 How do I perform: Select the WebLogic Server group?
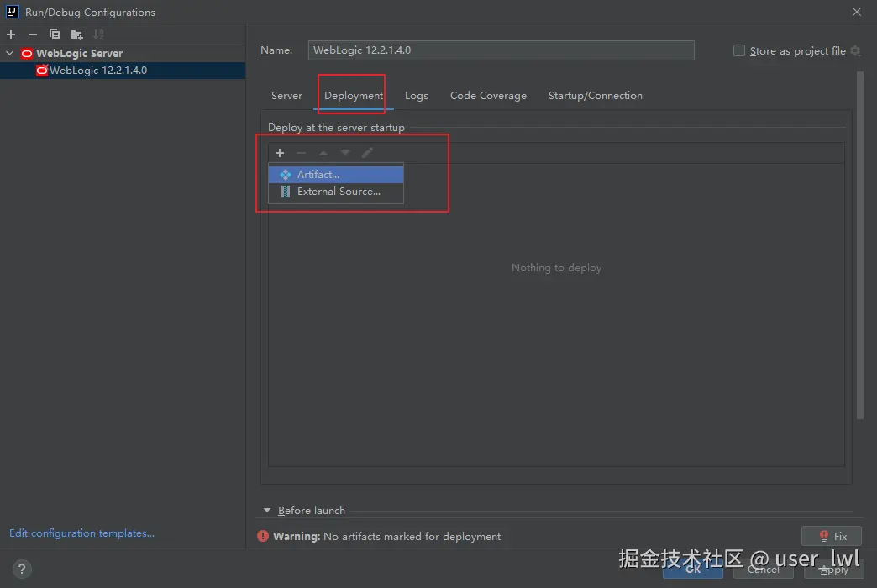(x=123, y=53)
